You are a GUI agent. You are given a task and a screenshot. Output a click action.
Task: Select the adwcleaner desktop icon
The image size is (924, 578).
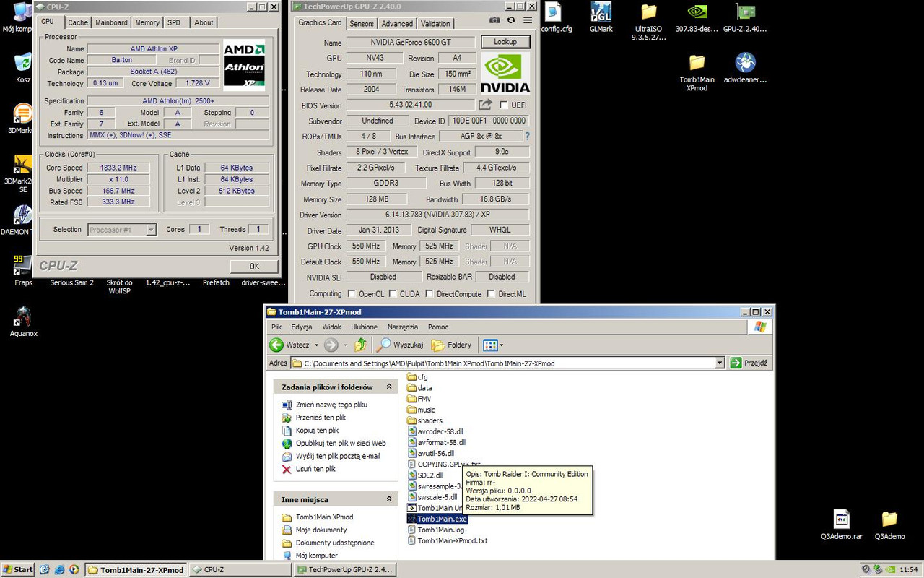(x=745, y=68)
